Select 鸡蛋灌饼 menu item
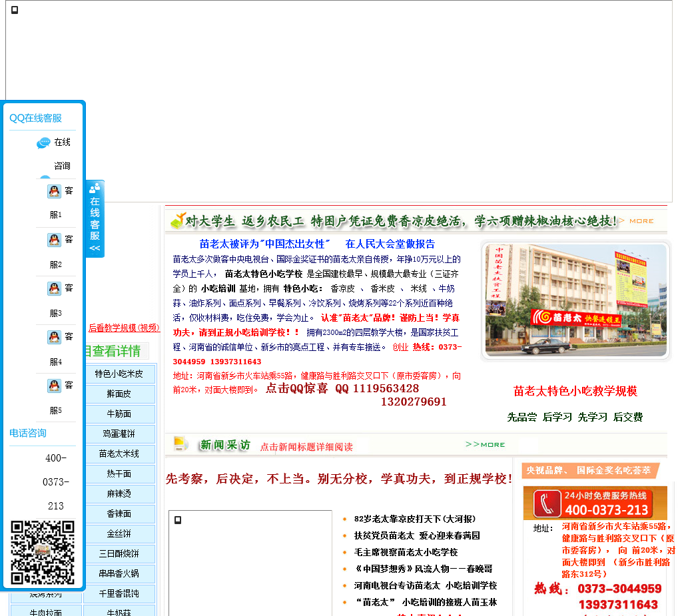Image resolution: width=678 pixels, height=616 pixels. coord(119,434)
